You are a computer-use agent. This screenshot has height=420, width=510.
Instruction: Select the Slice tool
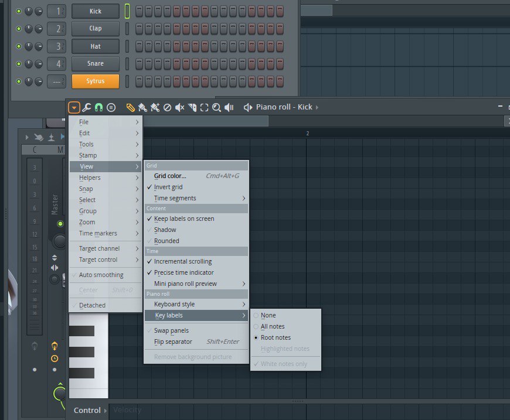click(192, 107)
